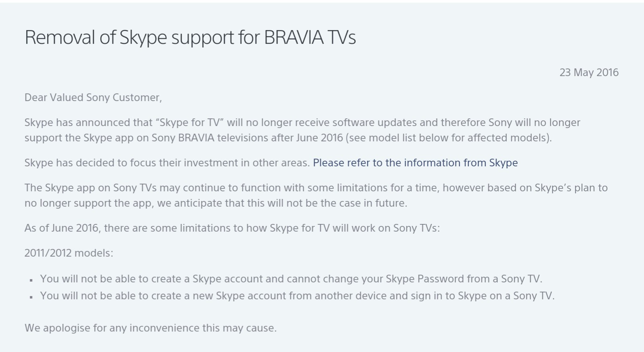This screenshot has height=352, width=644.
Task: Open the "Please refer to the information from Skype" link
Action: click(415, 163)
